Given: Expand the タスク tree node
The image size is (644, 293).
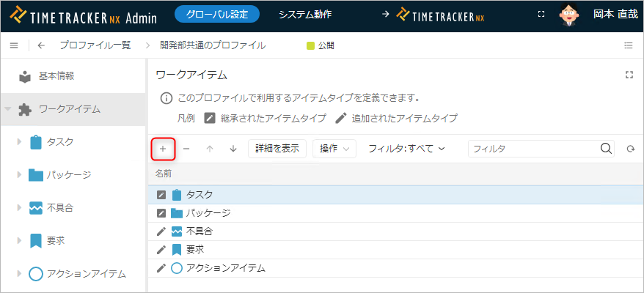Looking at the screenshot, I should coord(20,142).
